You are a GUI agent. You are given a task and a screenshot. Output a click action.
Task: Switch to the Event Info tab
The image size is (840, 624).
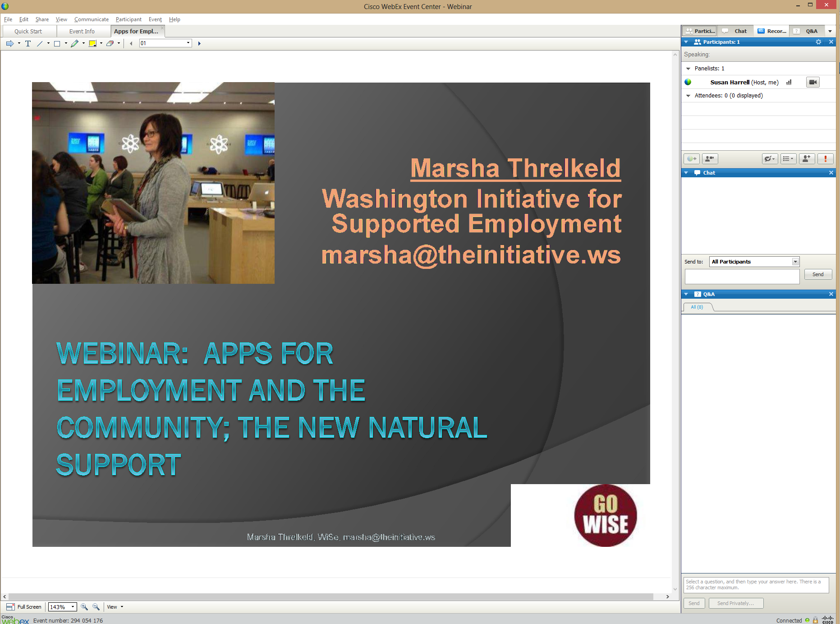click(x=82, y=31)
